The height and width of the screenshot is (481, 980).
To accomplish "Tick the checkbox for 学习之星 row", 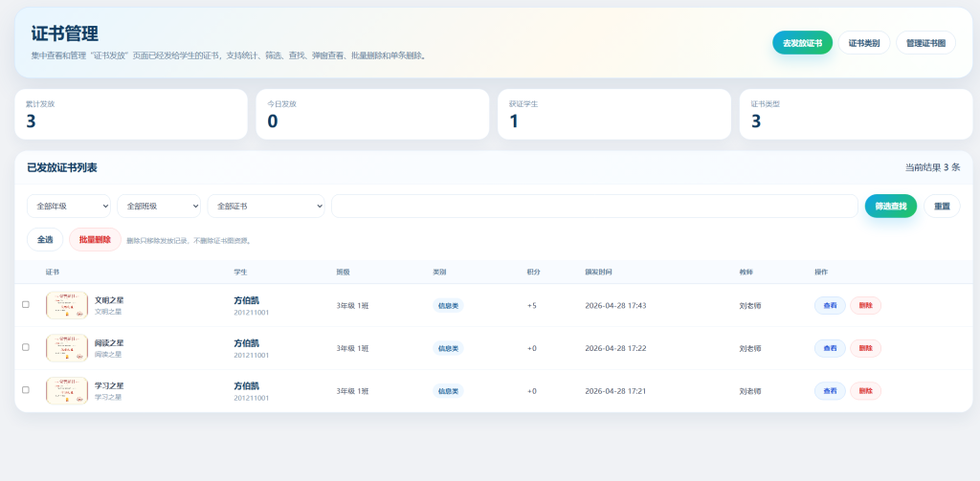I will click(x=26, y=389).
